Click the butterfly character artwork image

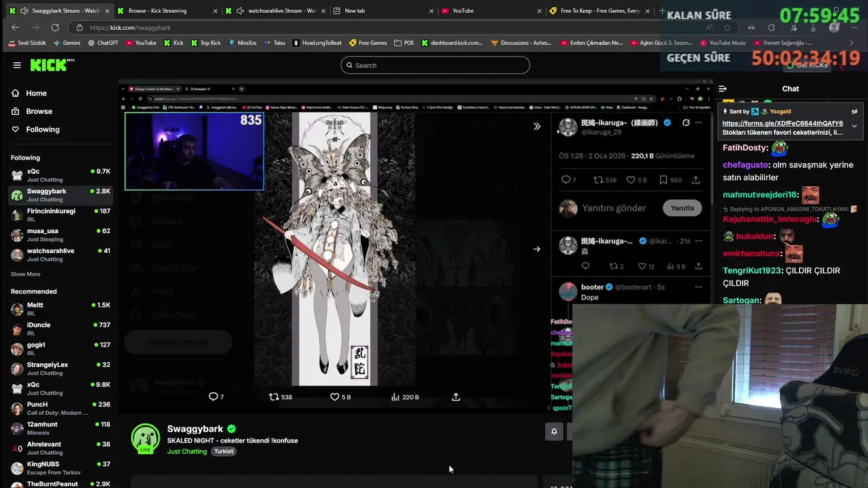point(334,249)
